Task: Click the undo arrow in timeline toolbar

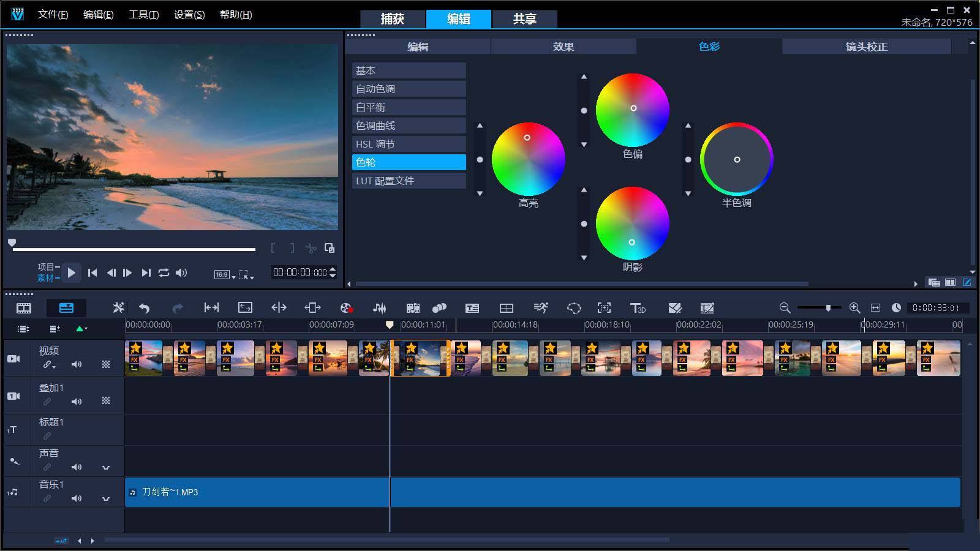Action: click(x=145, y=308)
